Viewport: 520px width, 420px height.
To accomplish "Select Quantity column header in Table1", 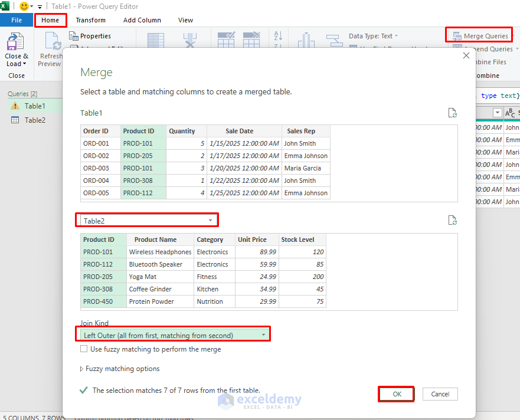I will tap(187, 131).
